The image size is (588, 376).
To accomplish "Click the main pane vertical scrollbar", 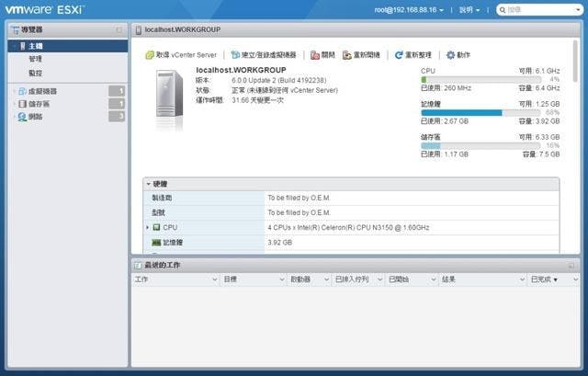I will [x=576, y=62].
